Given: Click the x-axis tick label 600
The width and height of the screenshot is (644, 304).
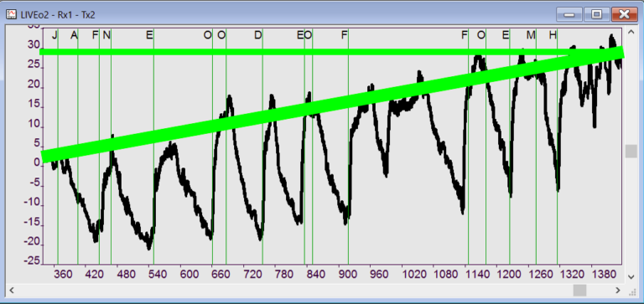Looking at the screenshot, I should tap(190, 274).
